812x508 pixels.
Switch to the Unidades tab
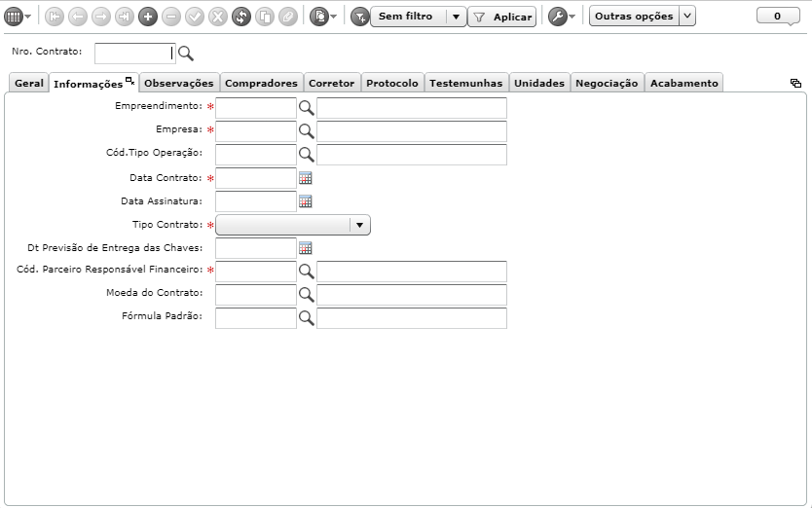tap(539, 83)
